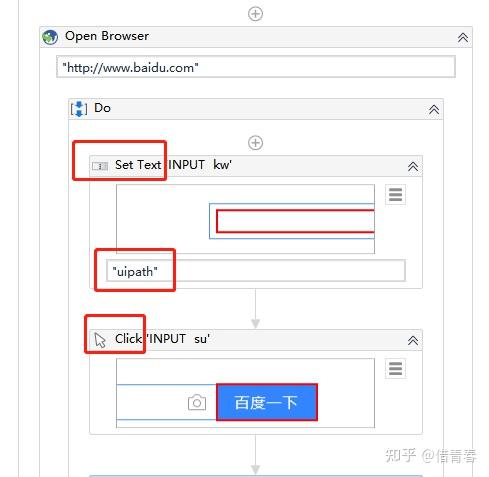Select the Click 'INPUT su' title
This screenshot has width=489, height=477.
(x=162, y=339)
